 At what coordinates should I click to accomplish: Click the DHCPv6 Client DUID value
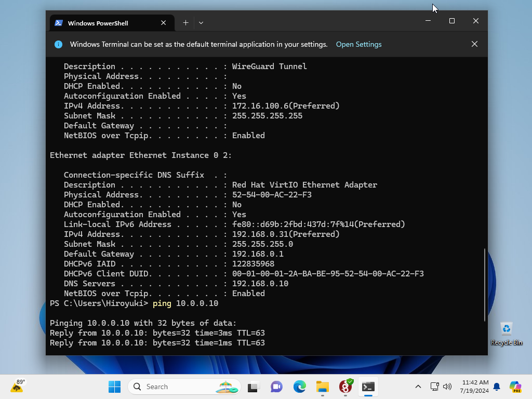point(328,273)
